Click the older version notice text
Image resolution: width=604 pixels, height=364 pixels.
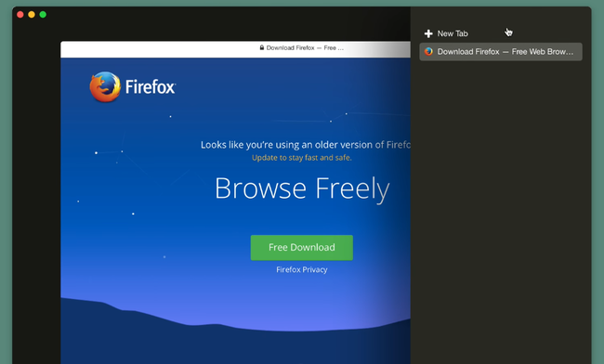click(306, 145)
